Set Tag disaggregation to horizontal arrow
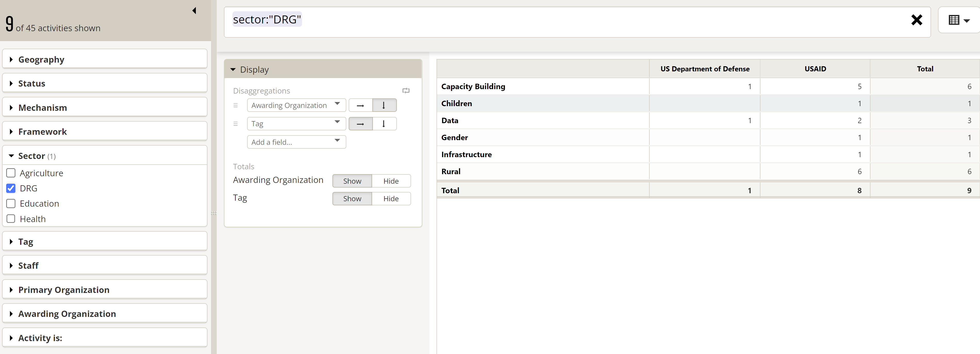 [x=360, y=124]
